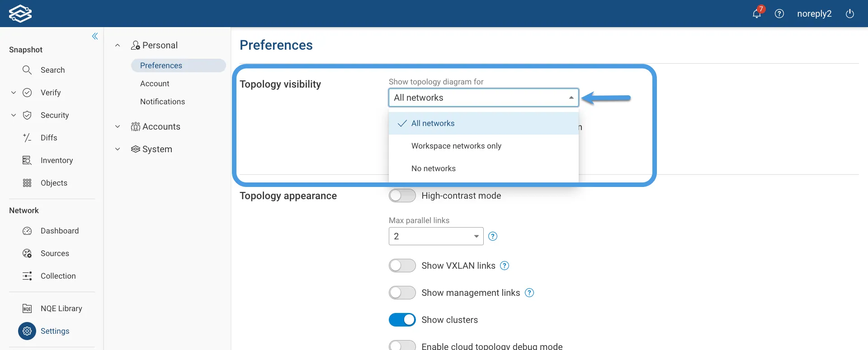Screen dimensions: 868x350
Task: Click help icon next to Show management links
Action: tap(529, 293)
